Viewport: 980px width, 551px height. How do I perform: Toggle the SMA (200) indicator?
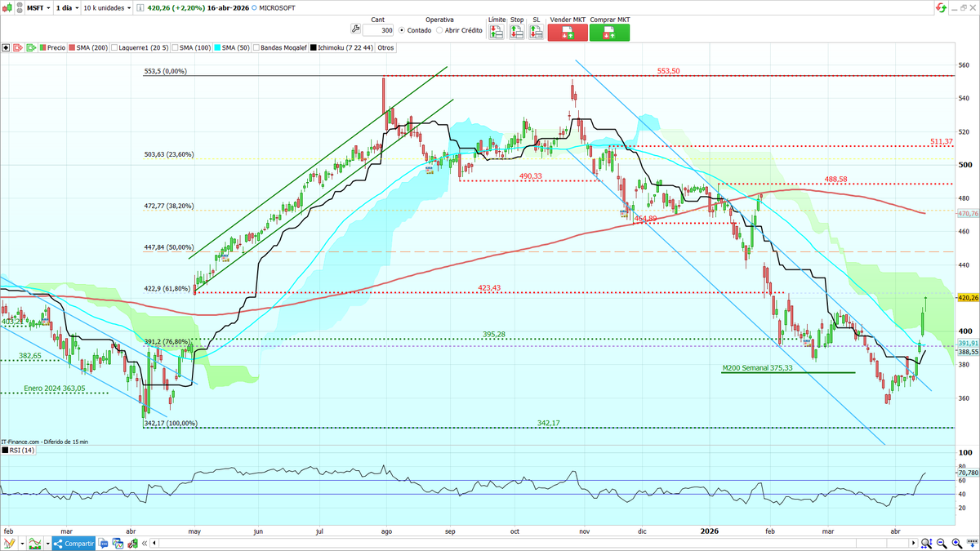[87, 47]
